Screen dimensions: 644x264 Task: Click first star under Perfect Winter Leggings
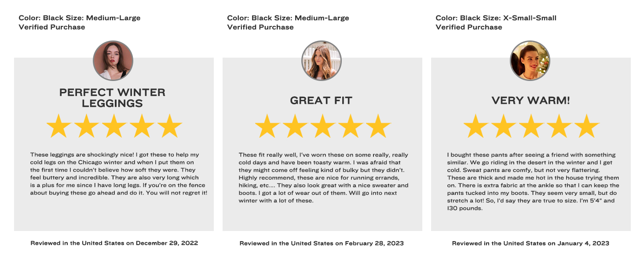(59, 126)
